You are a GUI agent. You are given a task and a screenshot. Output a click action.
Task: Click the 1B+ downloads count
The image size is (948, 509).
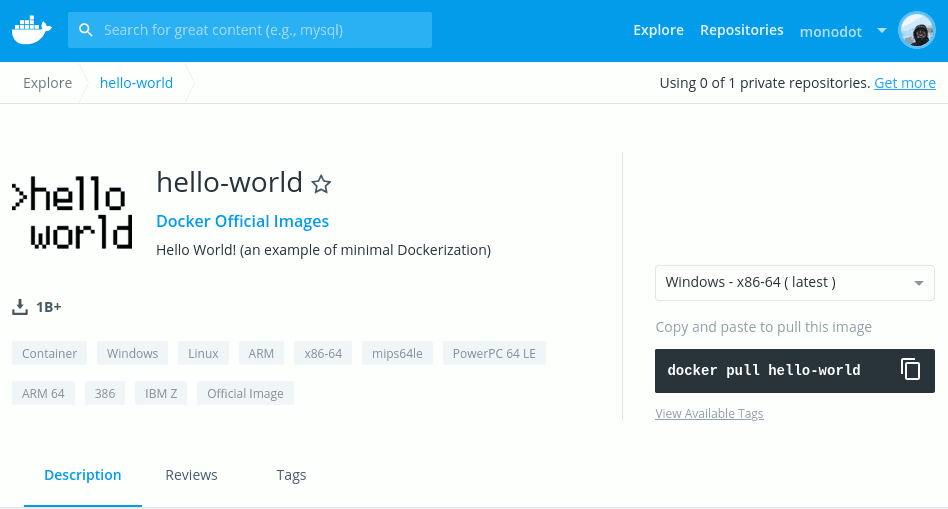click(x=48, y=307)
